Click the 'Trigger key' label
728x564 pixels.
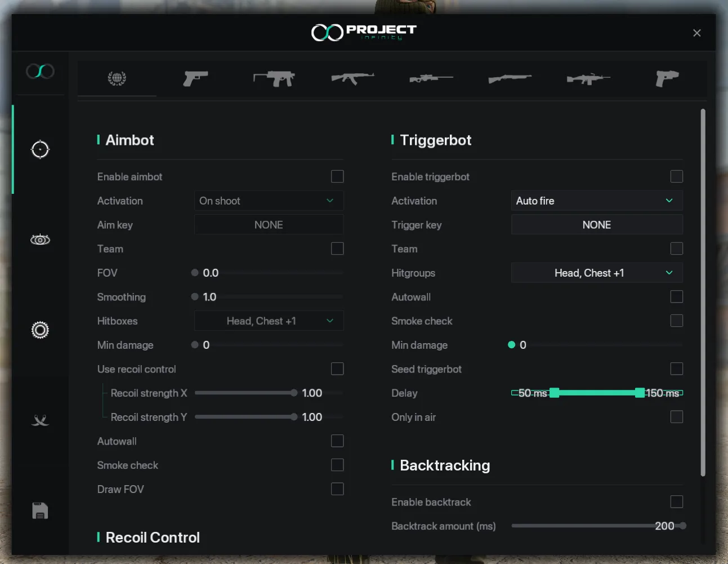pos(417,225)
